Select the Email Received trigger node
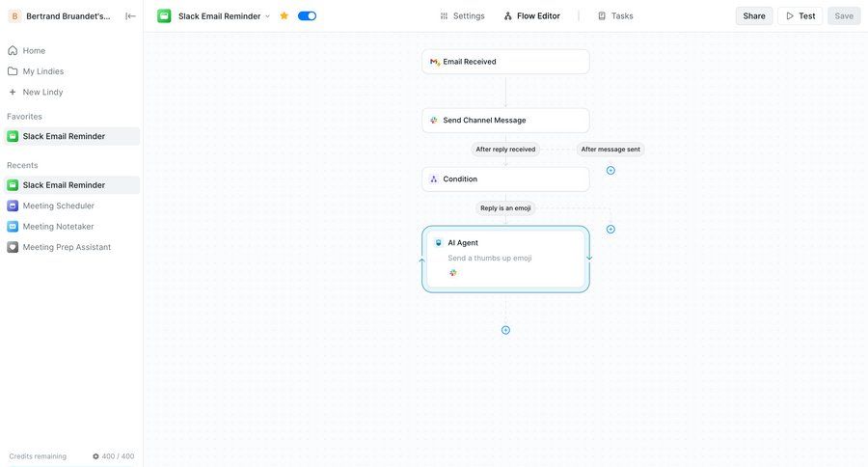Screen dimensions: 868x467 [x=505, y=62]
